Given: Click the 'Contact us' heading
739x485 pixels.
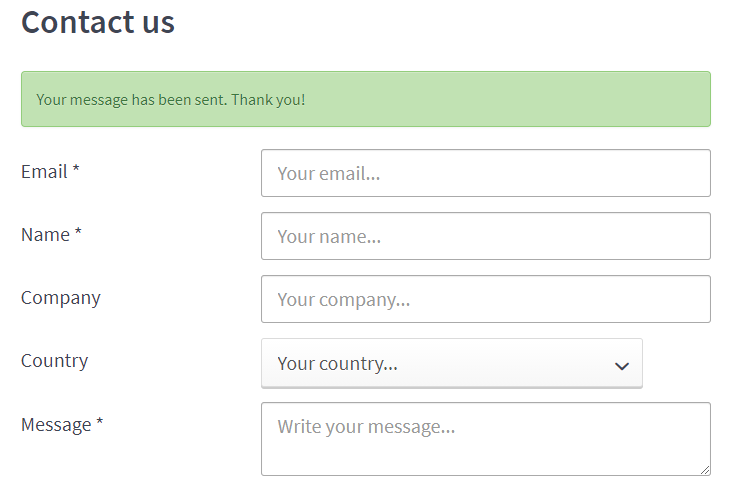Looking at the screenshot, I should [98, 22].
